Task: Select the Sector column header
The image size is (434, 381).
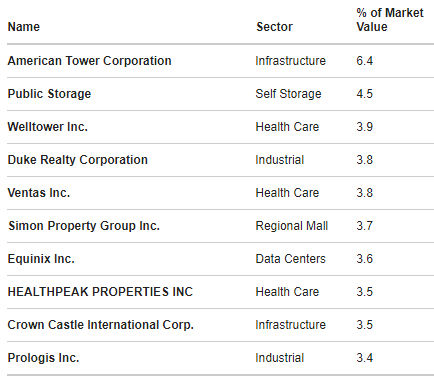Action: [x=274, y=27]
